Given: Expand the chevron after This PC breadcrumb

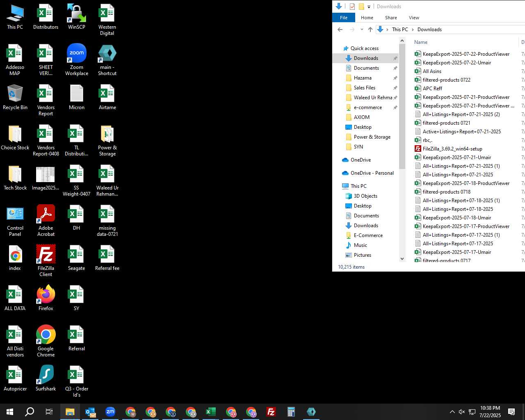Looking at the screenshot, I should pyautogui.click(x=413, y=30).
